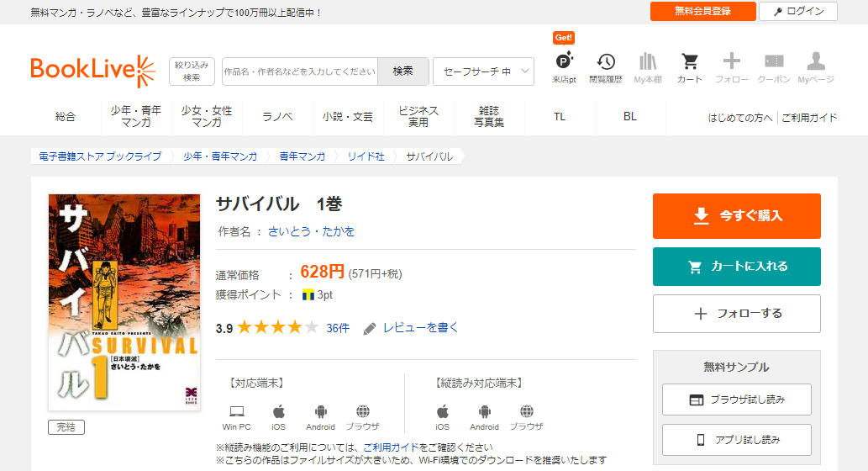868x471 pixels.
Task: Click the search input field
Action: click(300, 71)
